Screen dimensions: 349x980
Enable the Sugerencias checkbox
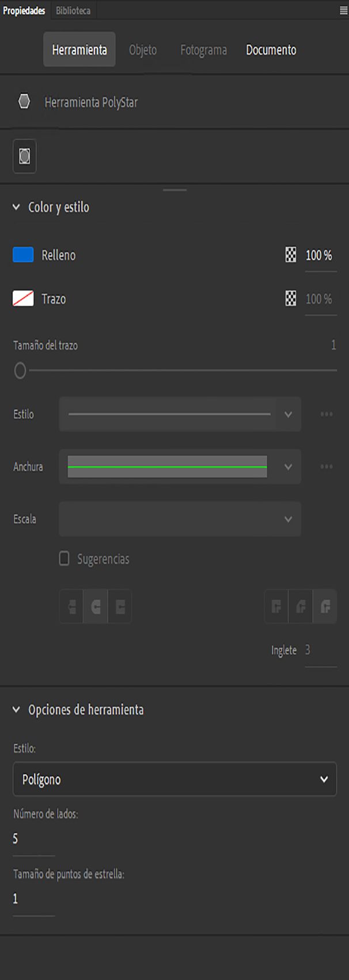click(65, 558)
